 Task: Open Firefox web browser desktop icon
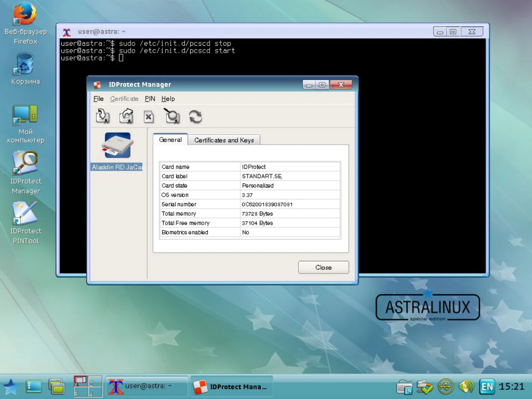[x=25, y=23]
